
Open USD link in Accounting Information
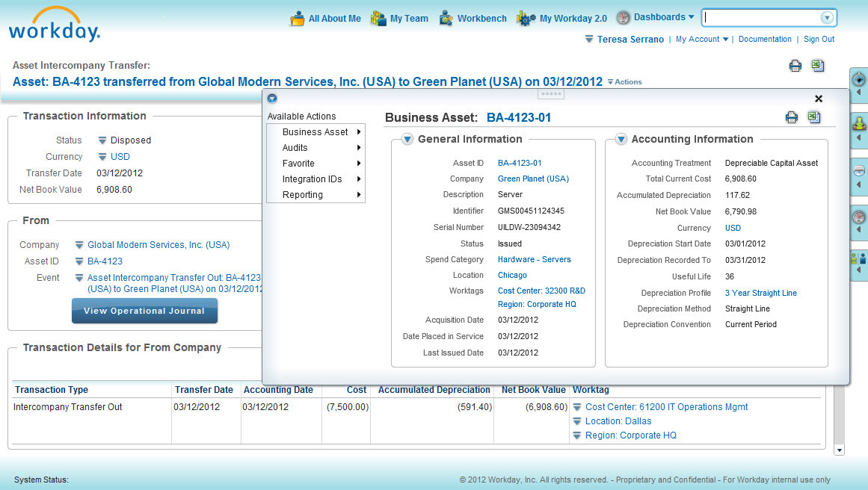pos(733,228)
